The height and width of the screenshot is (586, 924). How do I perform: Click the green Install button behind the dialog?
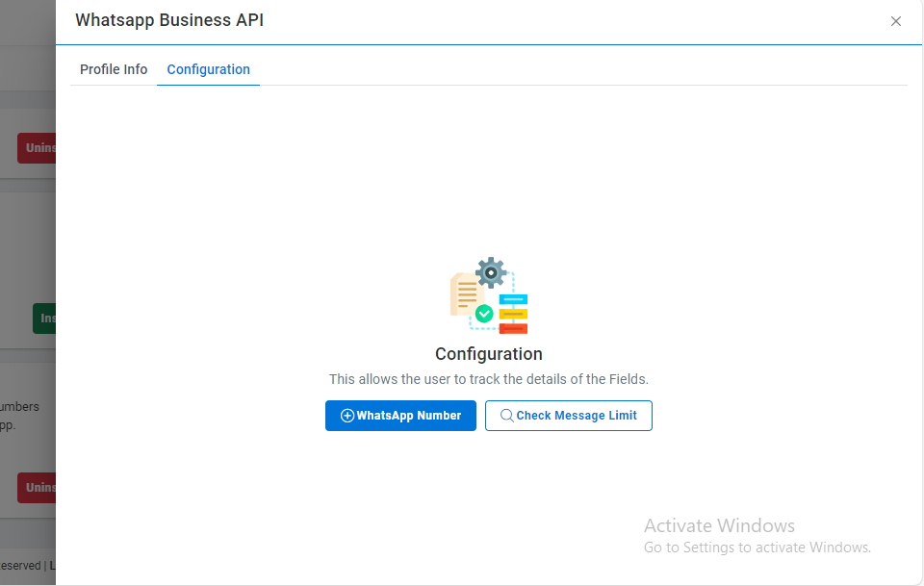click(x=44, y=318)
